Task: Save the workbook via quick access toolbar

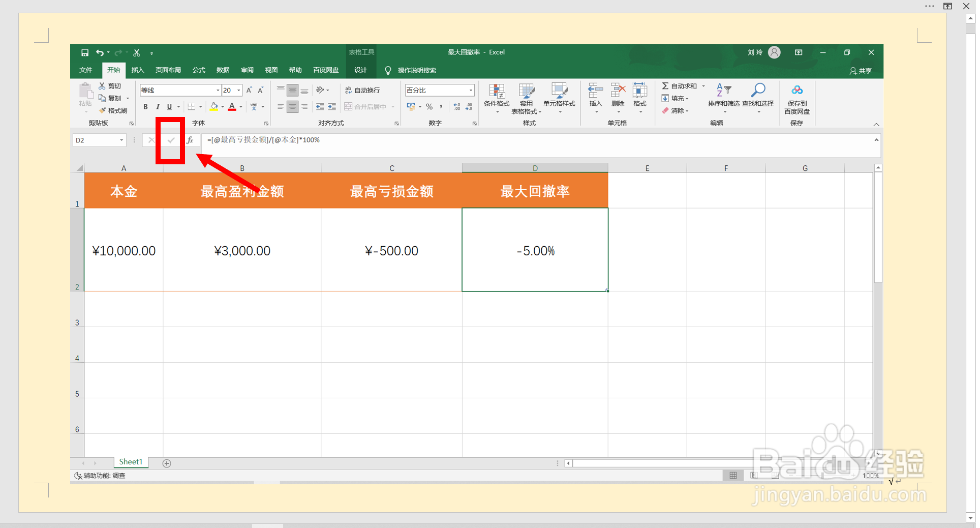Action: (85, 52)
